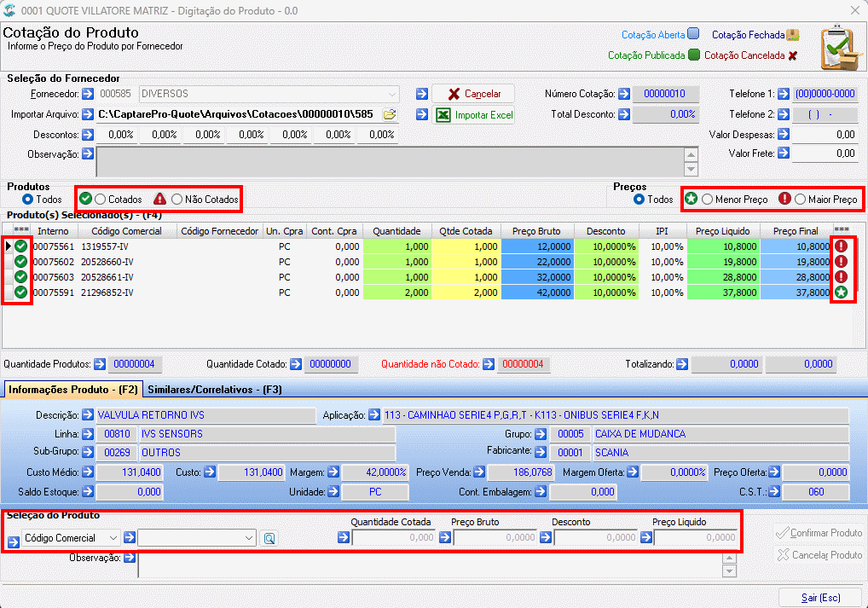
Task: Click the arrow icon beside Número Cotação
Action: pos(624,94)
